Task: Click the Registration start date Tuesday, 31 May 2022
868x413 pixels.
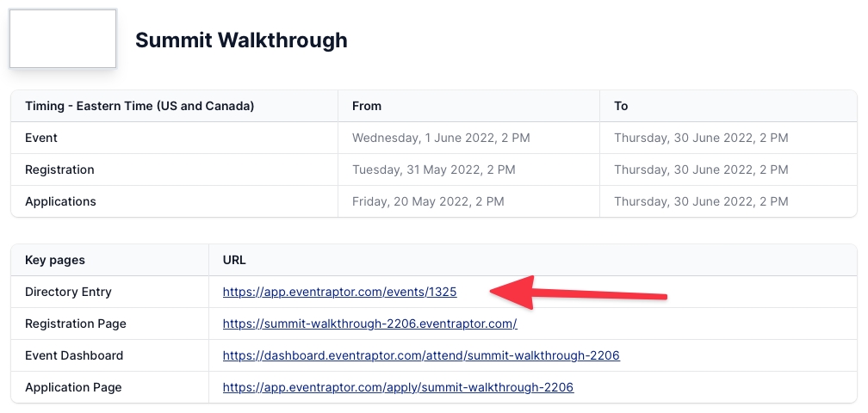Action: coord(434,170)
